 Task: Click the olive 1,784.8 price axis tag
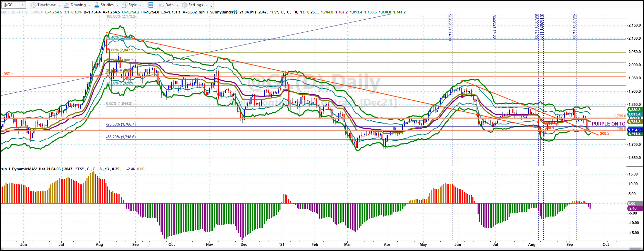[634, 122]
